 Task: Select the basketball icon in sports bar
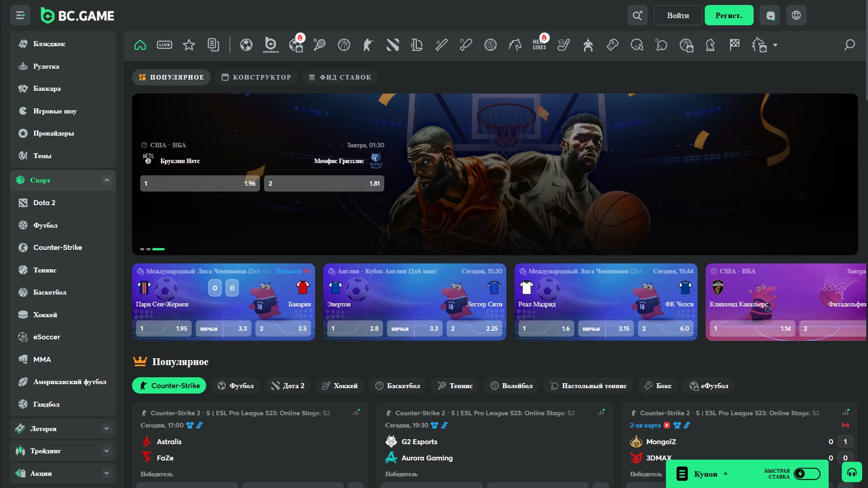click(x=344, y=45)
